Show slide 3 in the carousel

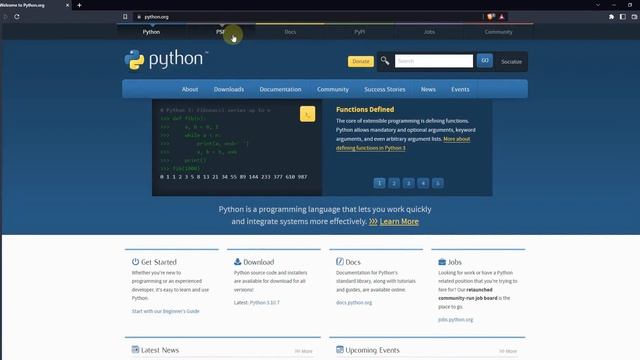[409, 183]
